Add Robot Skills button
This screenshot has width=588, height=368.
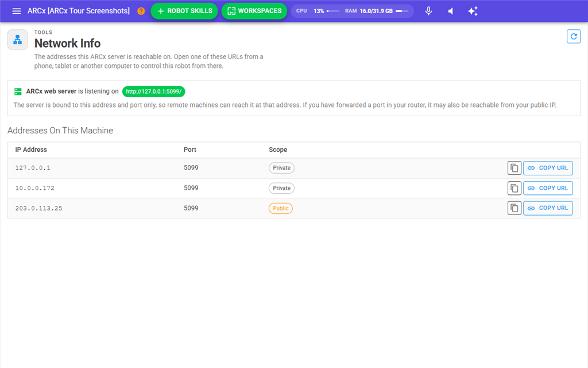click(184, 11)
